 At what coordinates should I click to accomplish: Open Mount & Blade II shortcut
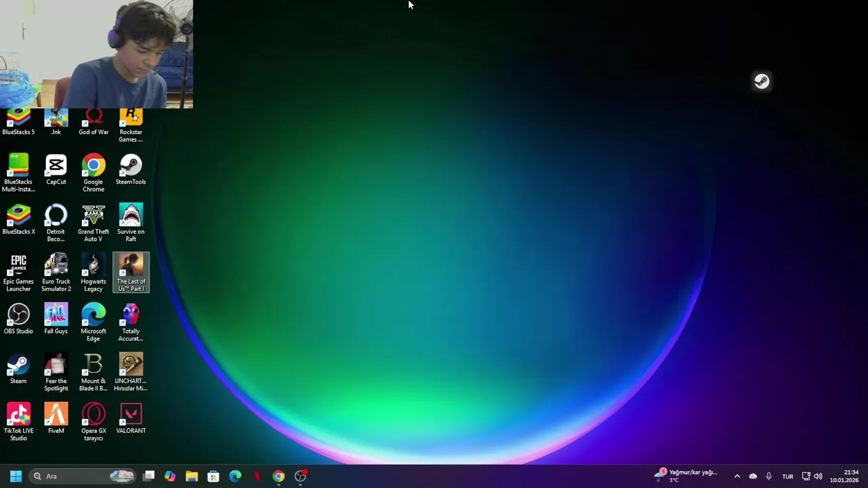[x=94, y=372]
